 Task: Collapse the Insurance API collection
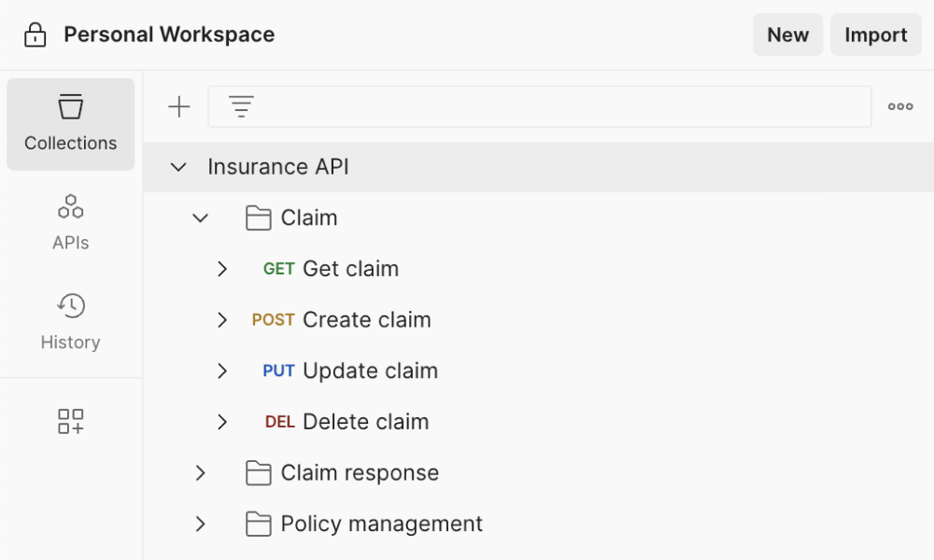(177, 166)
